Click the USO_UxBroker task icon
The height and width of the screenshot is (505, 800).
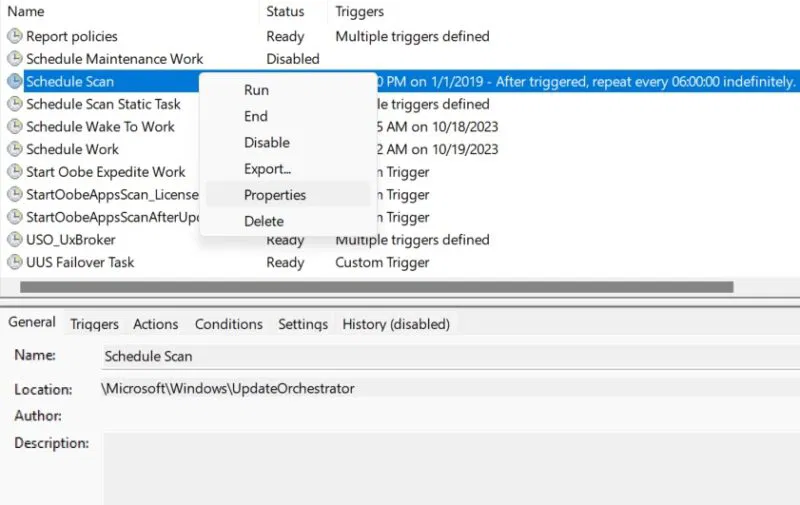pyautogui.click(x=15, y=240)
